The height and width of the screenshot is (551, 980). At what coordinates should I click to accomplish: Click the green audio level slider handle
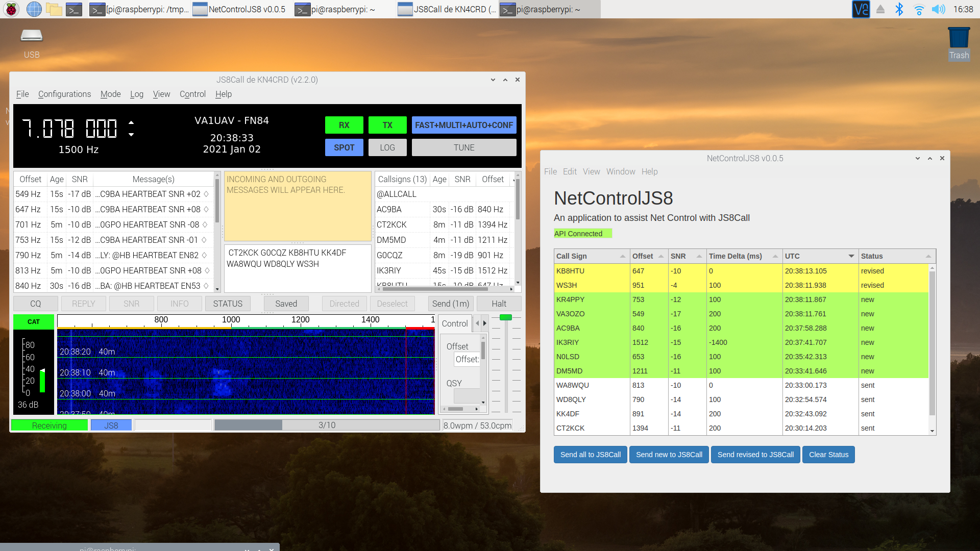tap(505, 317)
